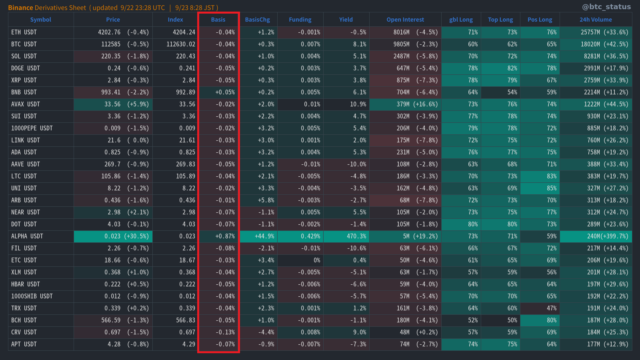Select the APT USDT symbol cell
Image resolution: width=640 pixels, height=360 pixels.
41,344
